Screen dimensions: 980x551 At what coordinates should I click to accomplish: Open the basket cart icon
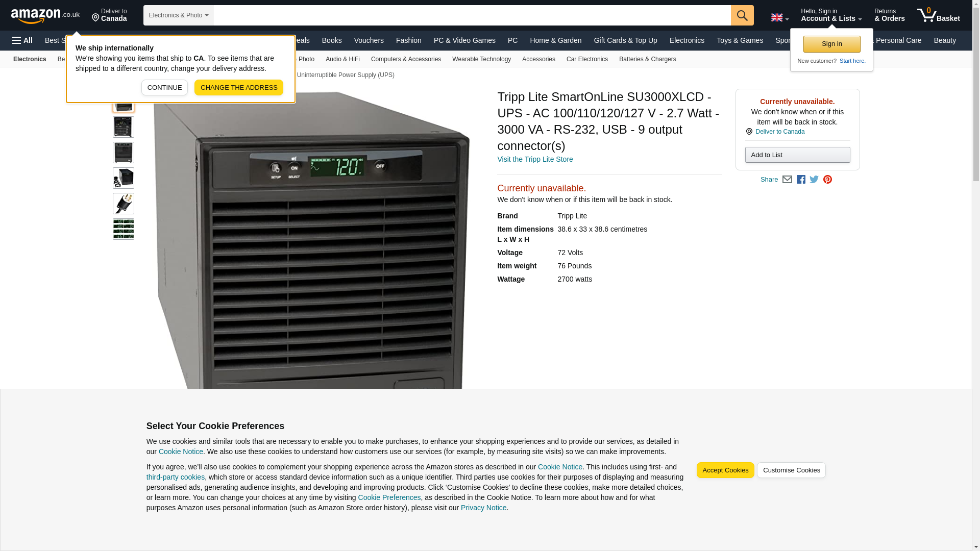pos(938,15)
